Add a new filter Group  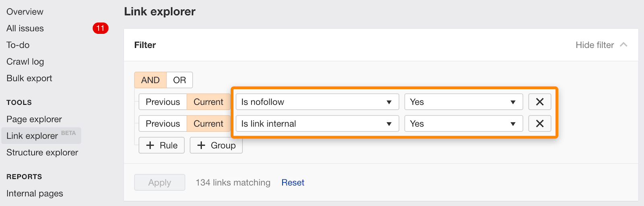(x=216, y=146)
